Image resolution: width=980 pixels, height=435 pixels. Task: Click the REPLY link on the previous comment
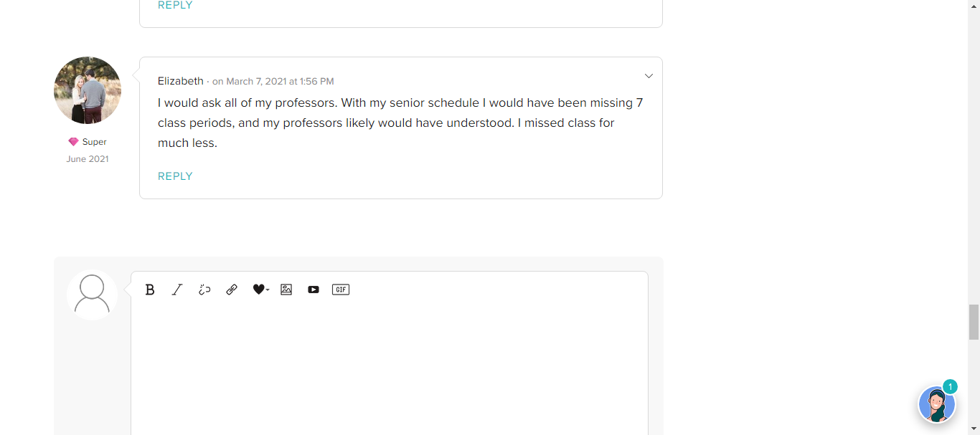tap(175, 6)
